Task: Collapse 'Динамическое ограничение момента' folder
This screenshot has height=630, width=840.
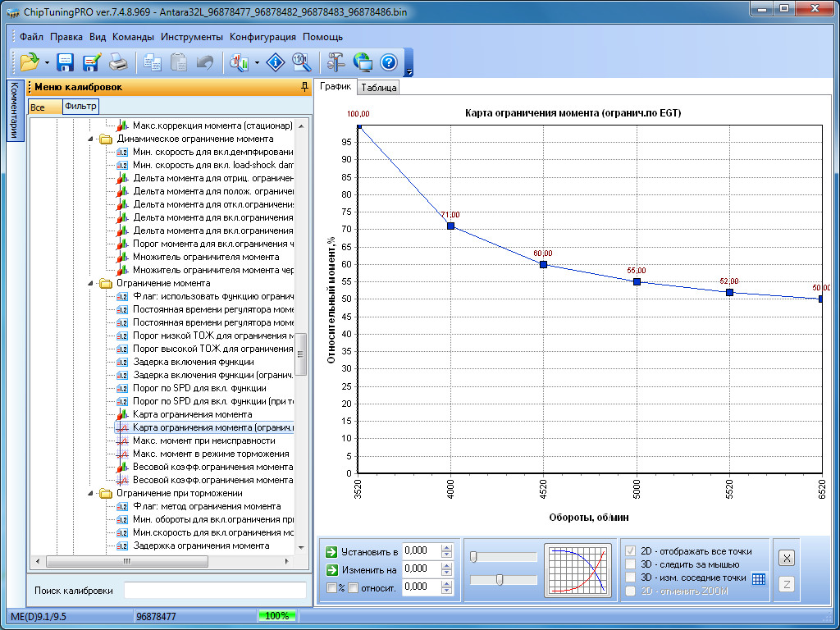Action: pos(91,139)
